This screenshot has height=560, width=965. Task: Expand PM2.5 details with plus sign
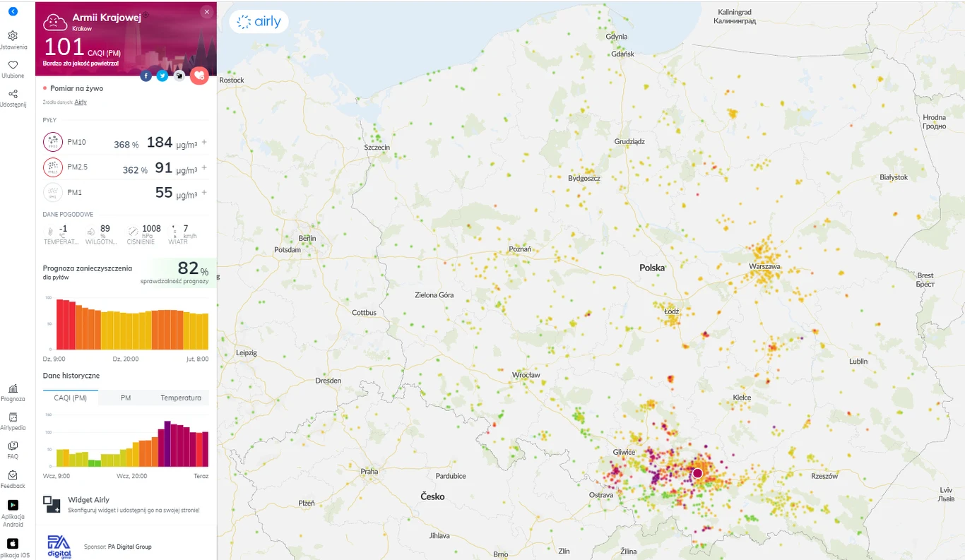(x=204, y=167)
